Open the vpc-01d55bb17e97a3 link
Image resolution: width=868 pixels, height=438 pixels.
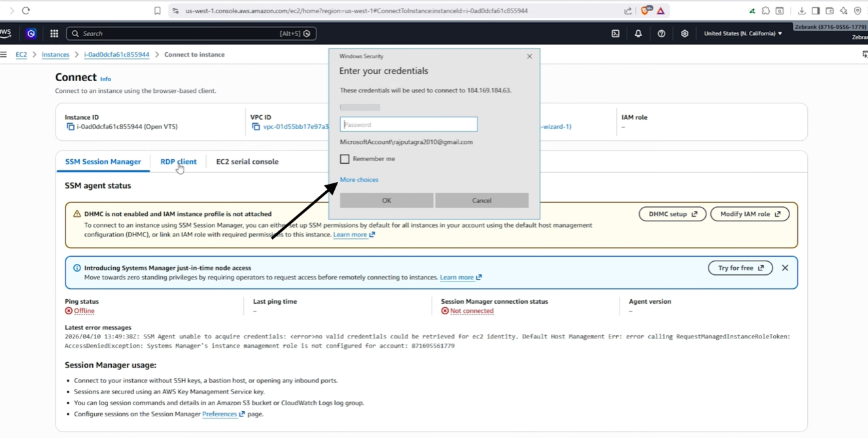tap(296, 127)
